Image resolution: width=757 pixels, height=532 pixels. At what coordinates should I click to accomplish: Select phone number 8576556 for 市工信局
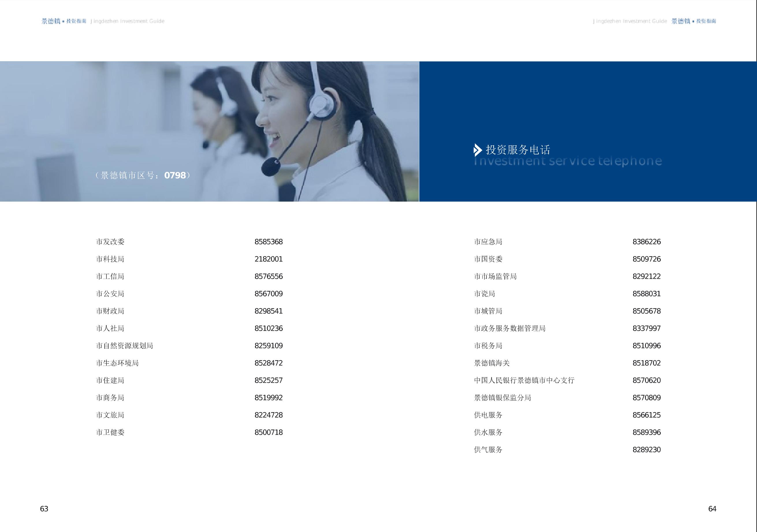point(269,276)
